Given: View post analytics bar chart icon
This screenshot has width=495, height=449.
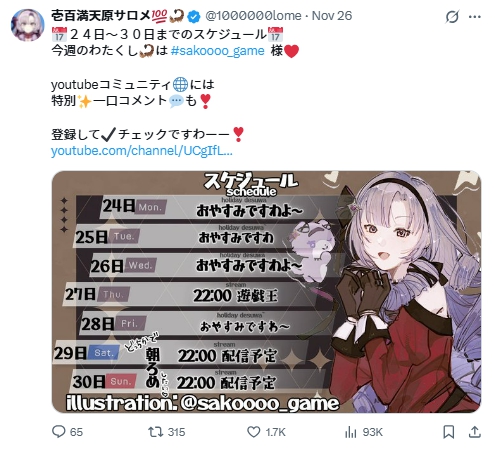Looking at the screenshot, I should point(351,432).
